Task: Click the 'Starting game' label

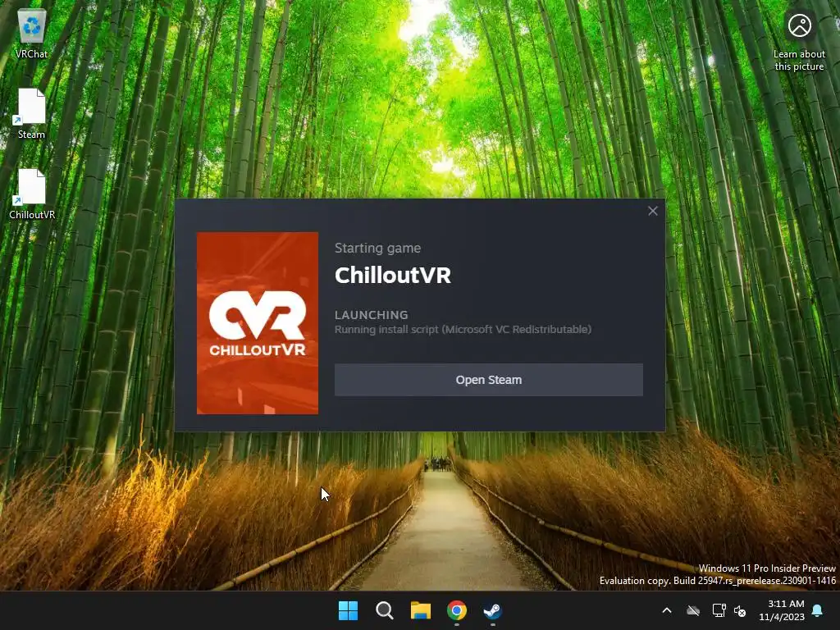Action: [377, 248]
